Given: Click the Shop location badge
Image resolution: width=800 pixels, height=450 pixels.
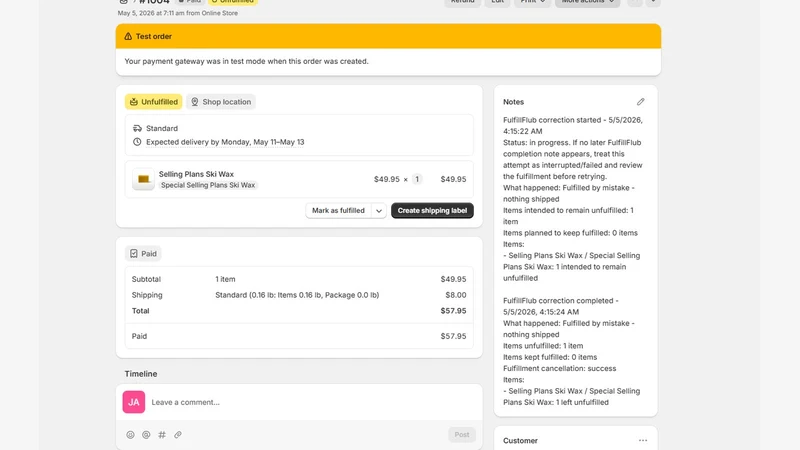Looking at the screenshot, I should tap(221, 102).
